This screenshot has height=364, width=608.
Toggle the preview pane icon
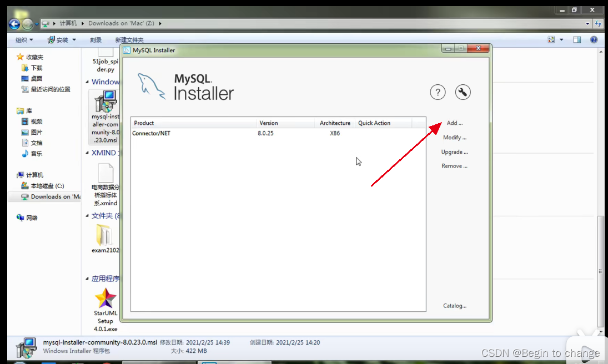[577, 39]
